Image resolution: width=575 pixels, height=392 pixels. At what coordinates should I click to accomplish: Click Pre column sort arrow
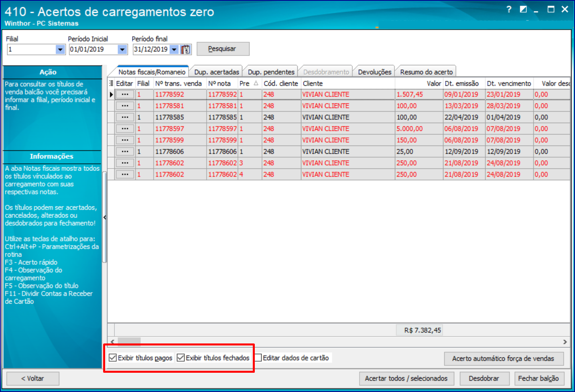tap(256, 83)
